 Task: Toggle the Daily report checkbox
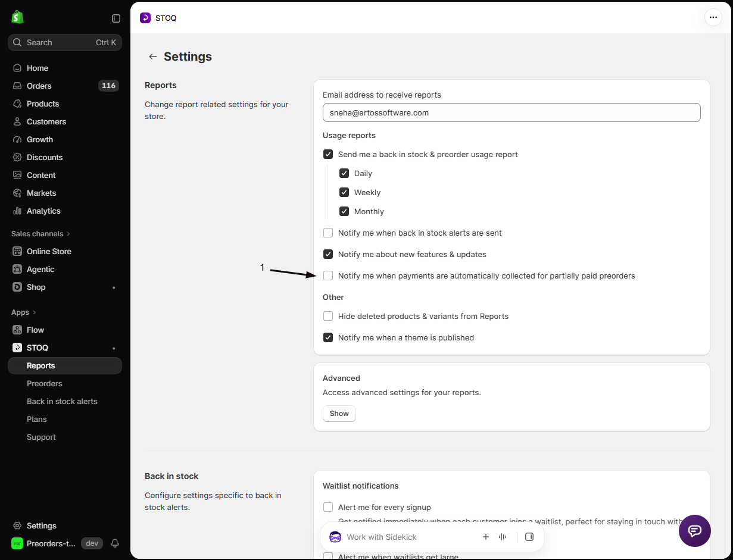click(x=344, y=173)
